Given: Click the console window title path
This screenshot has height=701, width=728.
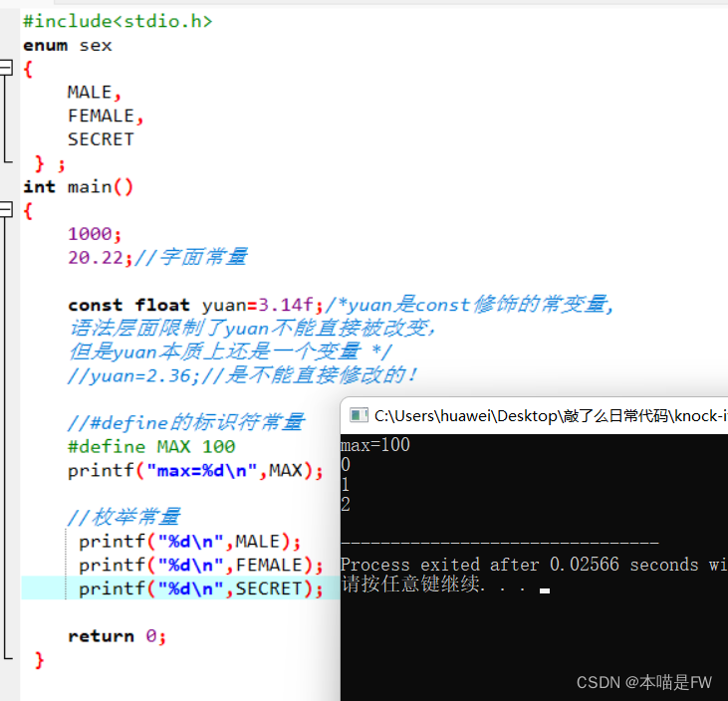Looking at the screenshot, I should pos(551,416).
